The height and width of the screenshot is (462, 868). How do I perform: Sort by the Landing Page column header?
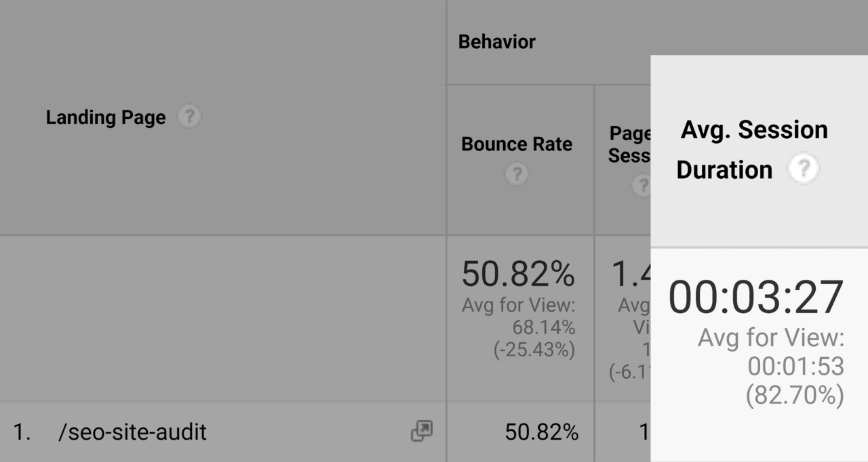[106, 117]
